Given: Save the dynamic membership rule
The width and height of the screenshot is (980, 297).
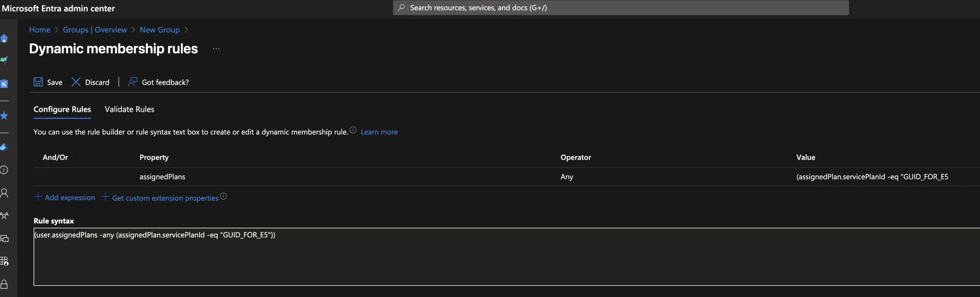Looking at the screenshot, I should [48, 82].
